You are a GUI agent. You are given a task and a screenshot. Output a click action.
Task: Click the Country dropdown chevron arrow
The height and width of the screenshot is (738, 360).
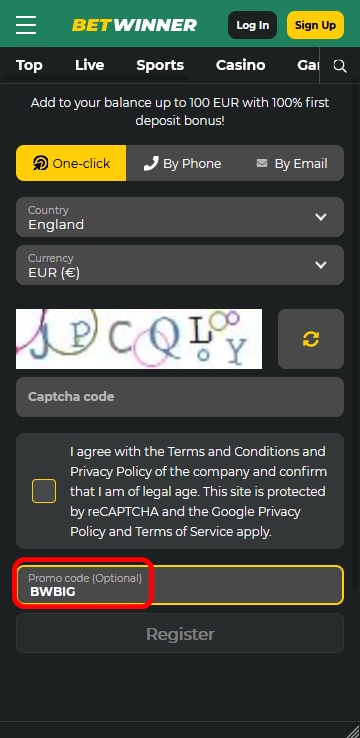click(x=321, y=217)
